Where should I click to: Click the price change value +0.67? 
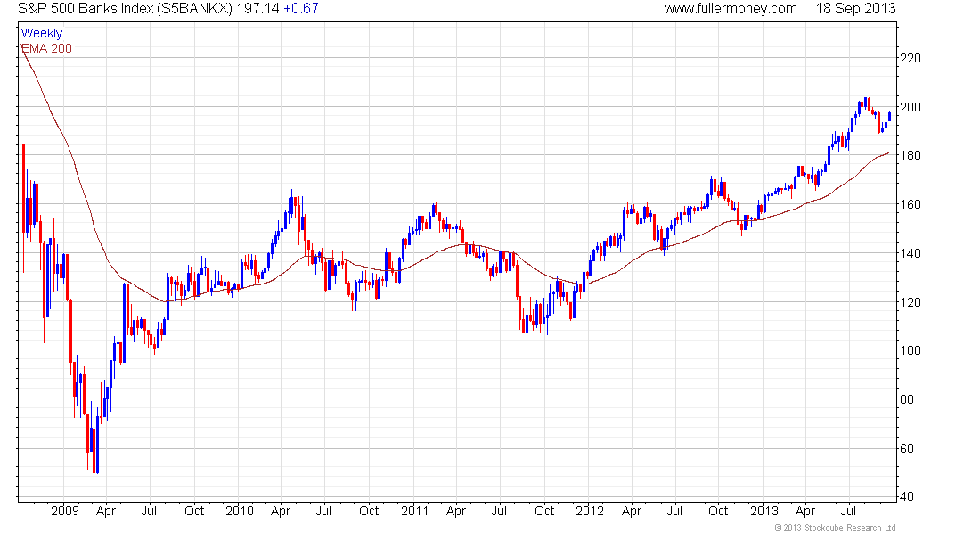[x=300, y=9]
